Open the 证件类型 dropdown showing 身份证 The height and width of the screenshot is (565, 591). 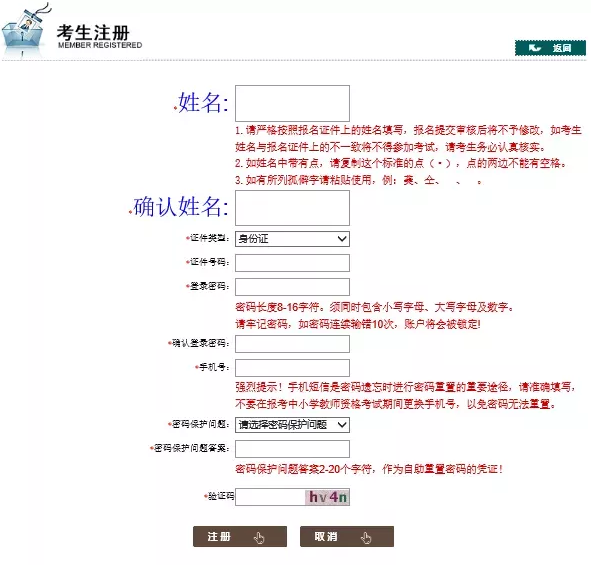click(x=292, y=239)
